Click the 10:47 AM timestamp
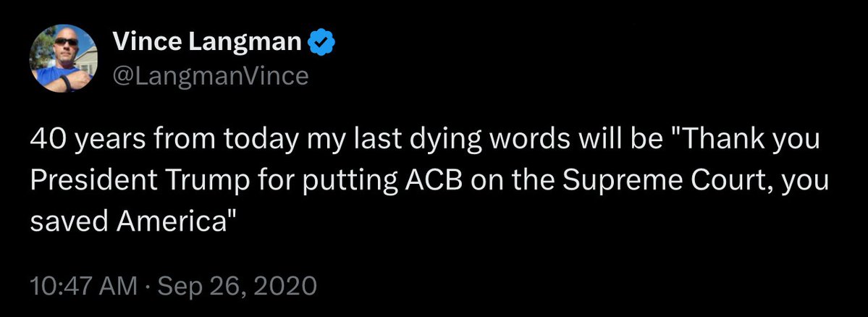 click(83, 286)
